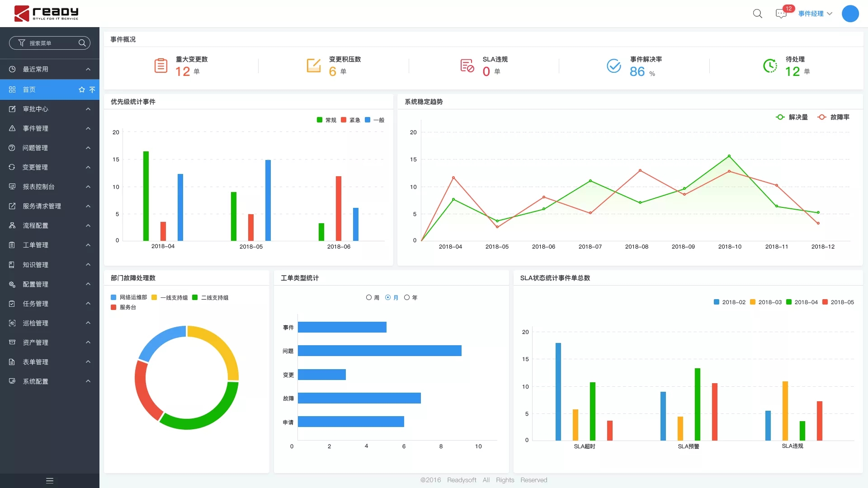Click the blue user avatar circle
Screen dimensions: 868x488
pyautogui.click(x=850, y=14)
